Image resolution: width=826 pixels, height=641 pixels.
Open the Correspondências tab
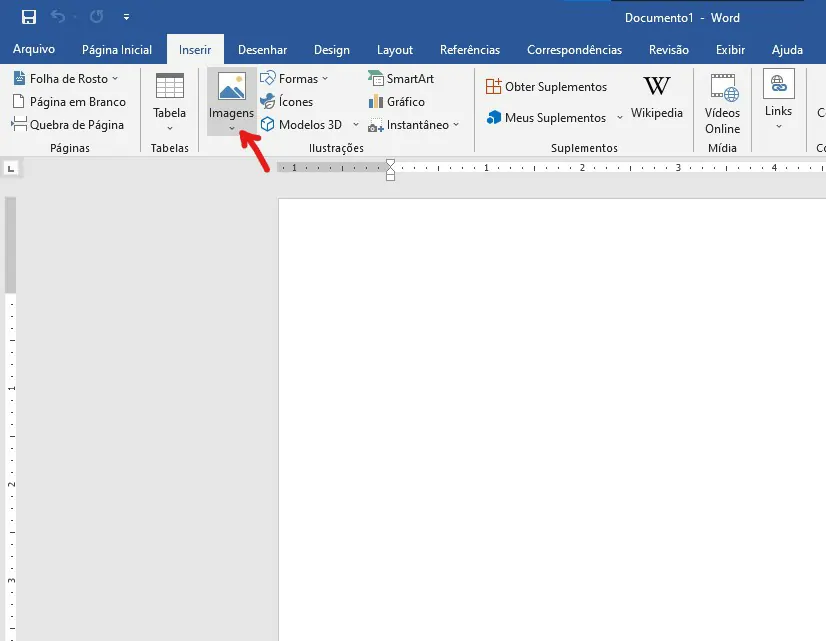(574, 50)
